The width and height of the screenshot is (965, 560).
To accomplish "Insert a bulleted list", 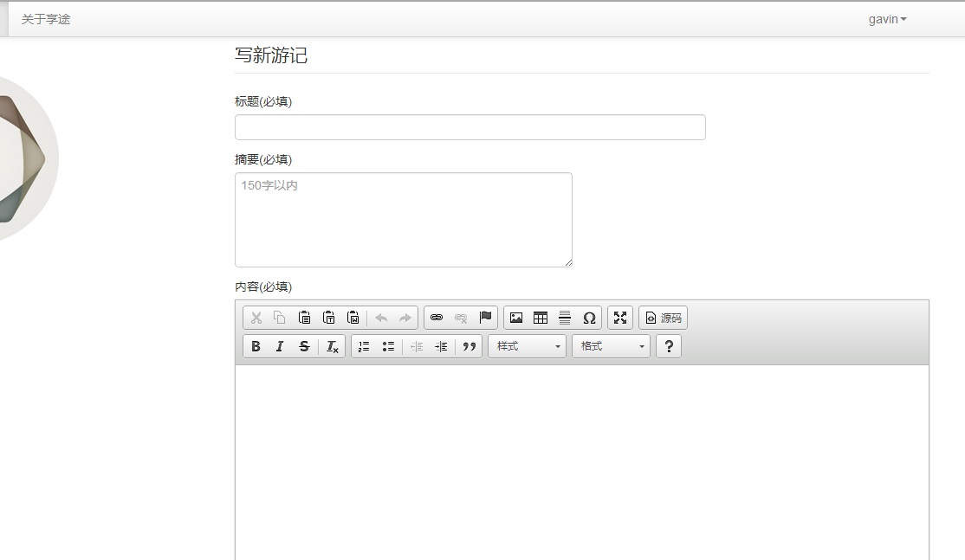I will click(x=388, y=346).
